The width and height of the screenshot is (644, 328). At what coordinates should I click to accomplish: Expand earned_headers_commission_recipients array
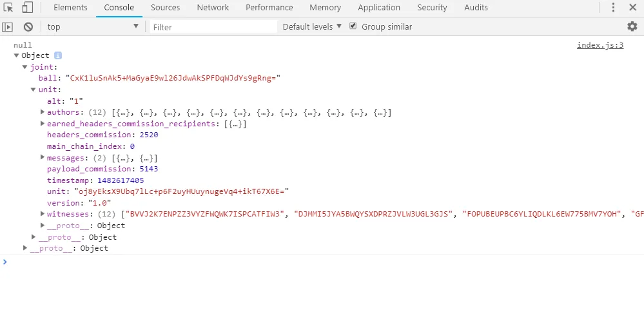click(x=43, y=124)
